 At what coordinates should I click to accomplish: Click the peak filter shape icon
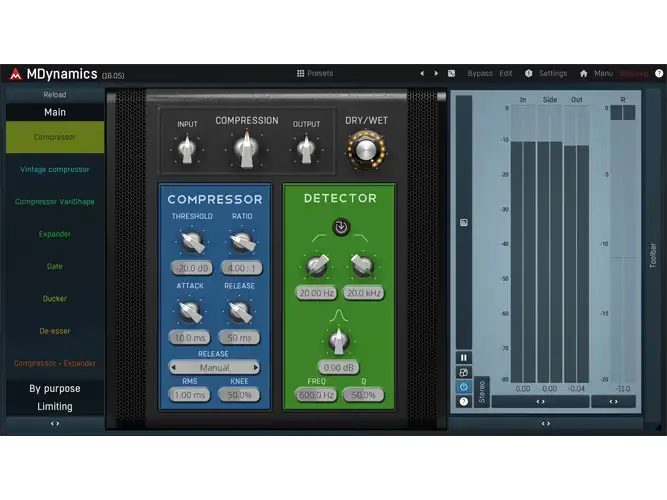coord(339,315)
